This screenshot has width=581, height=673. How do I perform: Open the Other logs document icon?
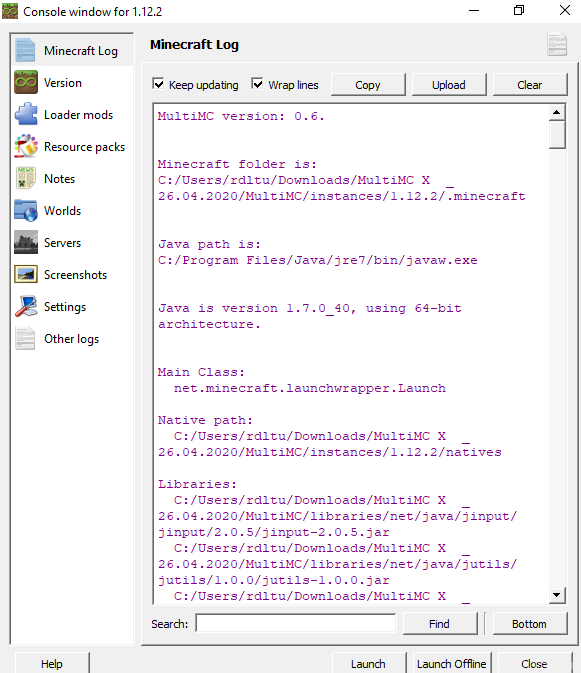click(x=26, y=339)
